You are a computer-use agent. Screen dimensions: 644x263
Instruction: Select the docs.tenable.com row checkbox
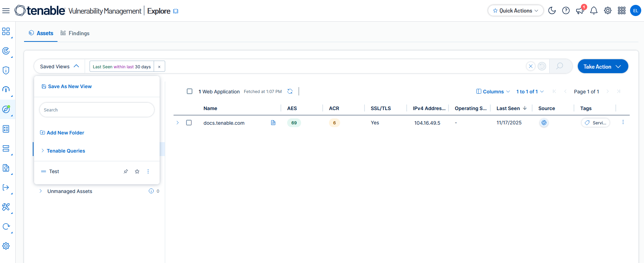(189, 123)
